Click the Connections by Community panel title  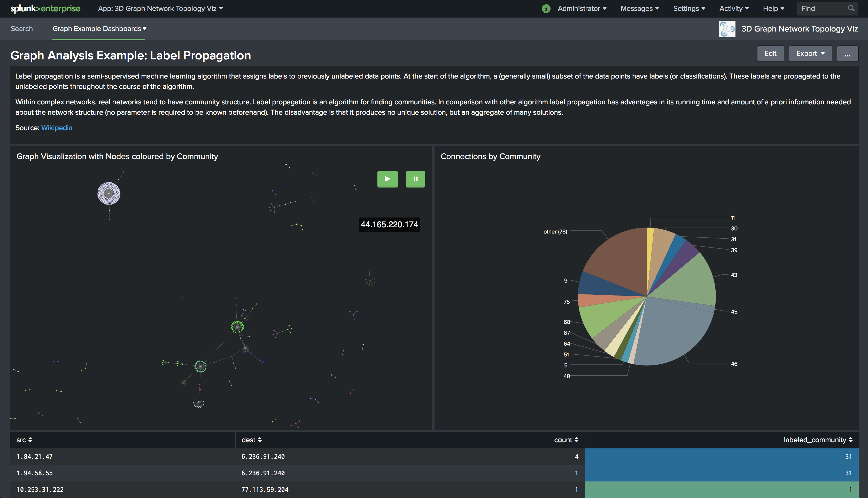(x=490, y=156)
